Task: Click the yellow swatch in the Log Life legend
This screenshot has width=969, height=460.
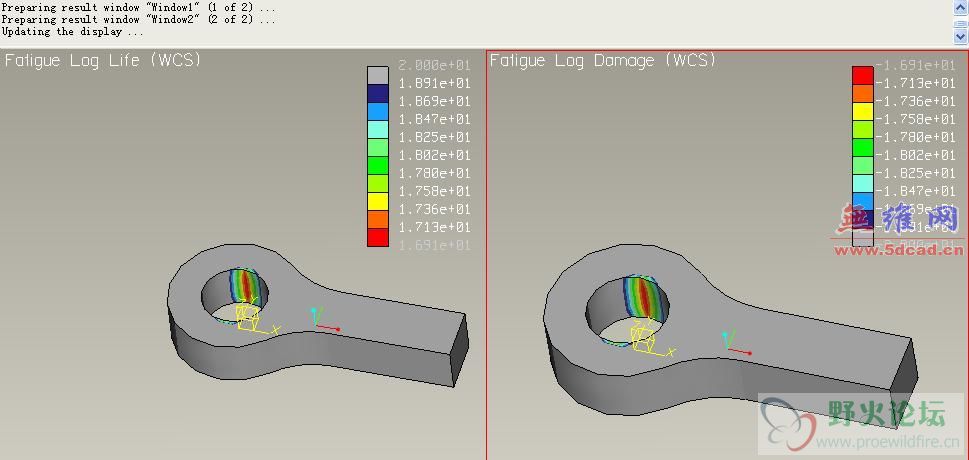Action: [x=378, y=202]
